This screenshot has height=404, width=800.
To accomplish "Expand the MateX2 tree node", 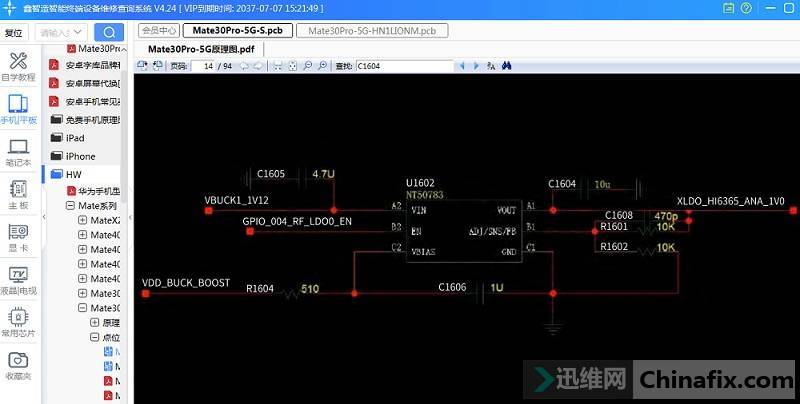I will (x=82, y=220).
